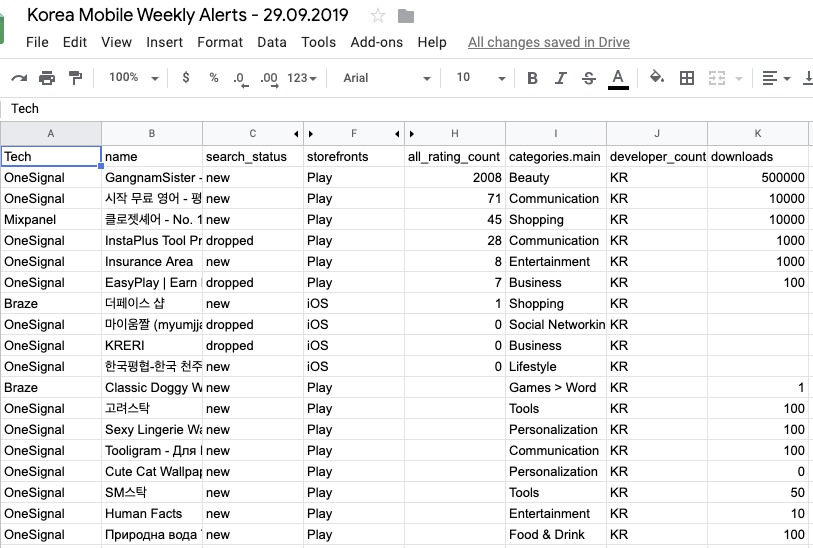Open the Data menu

pyautogui.click(x=271, y=42)
